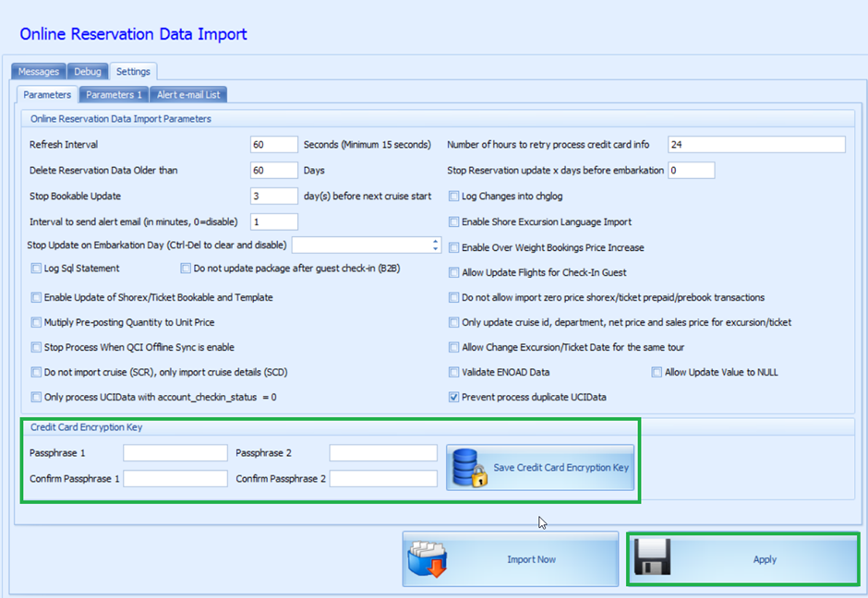Screen dimensions: 868x598
Task: Click the Apply button
Action: pos(765,559)
